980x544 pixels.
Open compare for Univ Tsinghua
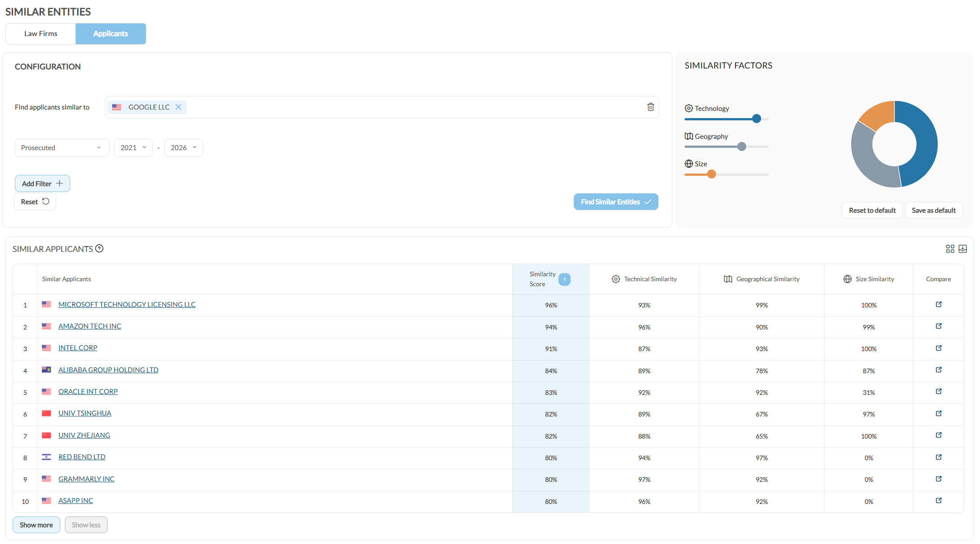[939, 414]
